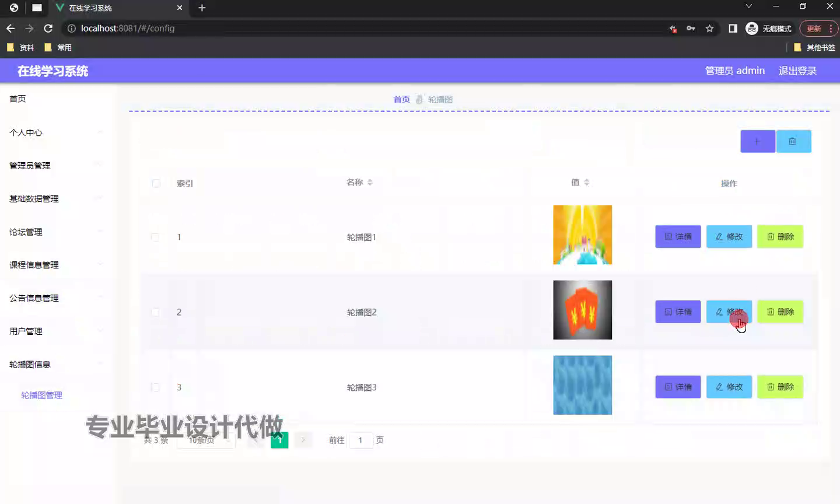Screen dimensions: 840x504
Task: Open the 10条/页 page size dropdown
Action: click(x=206, y=440)
